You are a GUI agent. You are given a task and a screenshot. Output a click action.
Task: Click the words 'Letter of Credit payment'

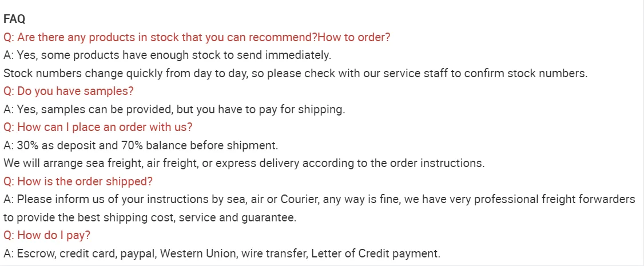pos(375,253)
